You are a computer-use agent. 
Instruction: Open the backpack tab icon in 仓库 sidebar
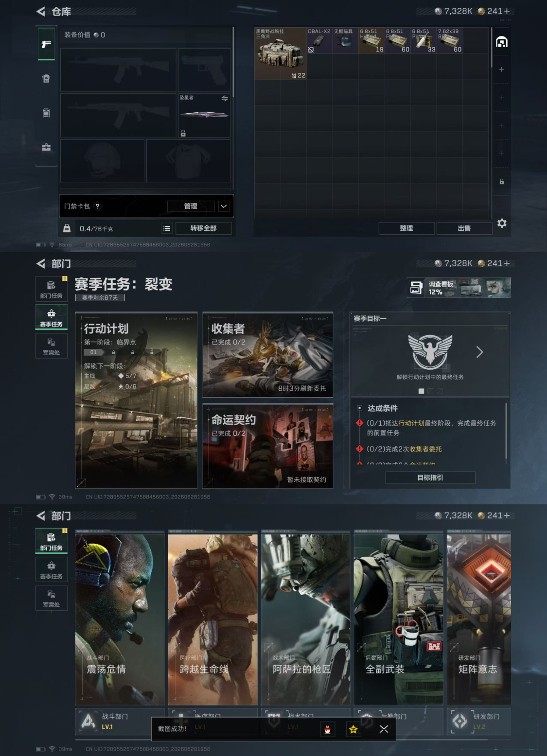46,113
